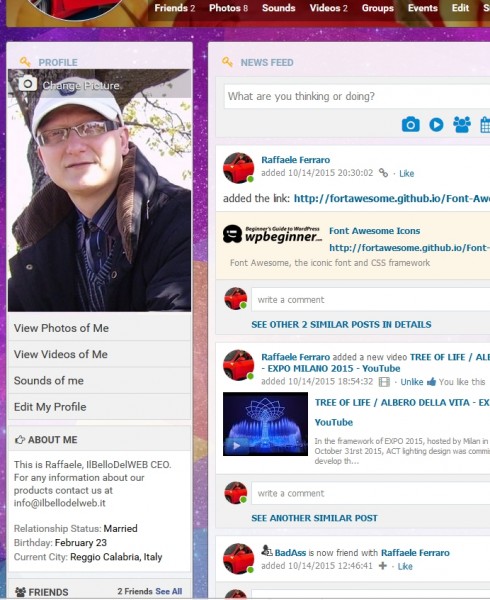Image resolution: width=490 pixels, height=600 pixels.
Task: Click the YouTube link under video title
Action: click(x=334, y=422)
